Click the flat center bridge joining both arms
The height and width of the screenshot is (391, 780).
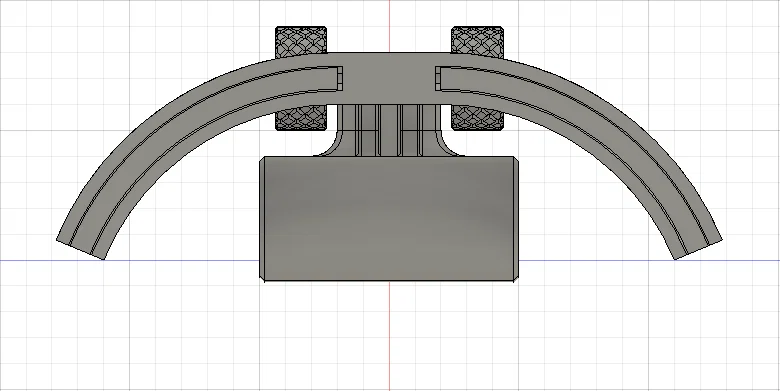point(389,78)
